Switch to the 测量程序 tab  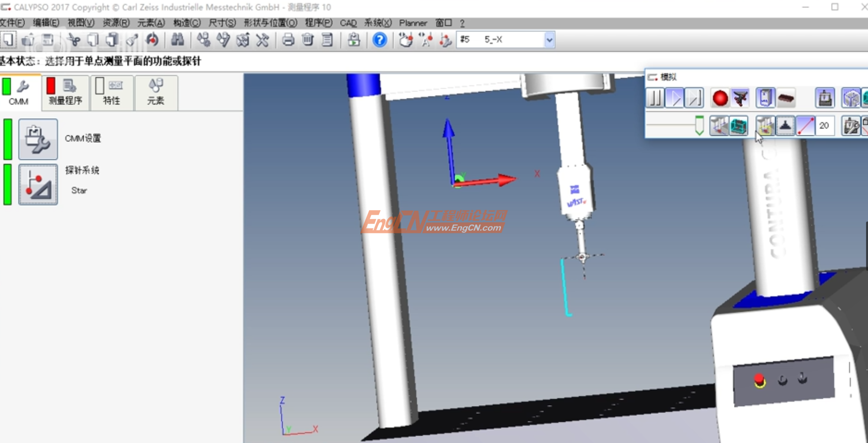point(65,92)
